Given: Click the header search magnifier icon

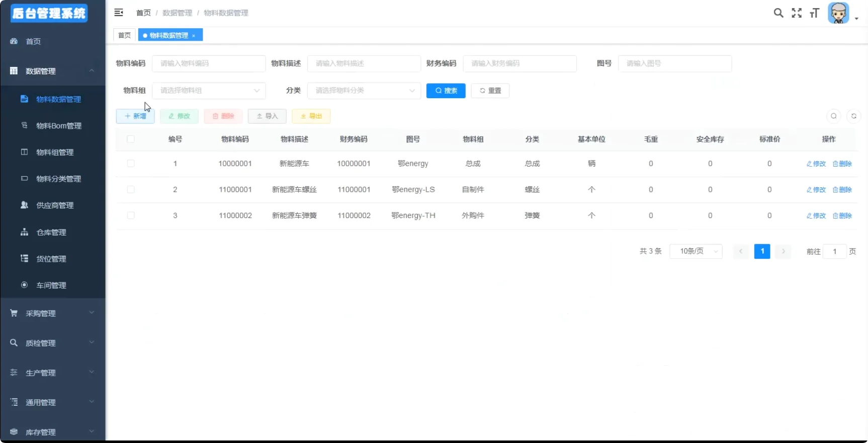Looking at the screenshot, I should [778, 13].
